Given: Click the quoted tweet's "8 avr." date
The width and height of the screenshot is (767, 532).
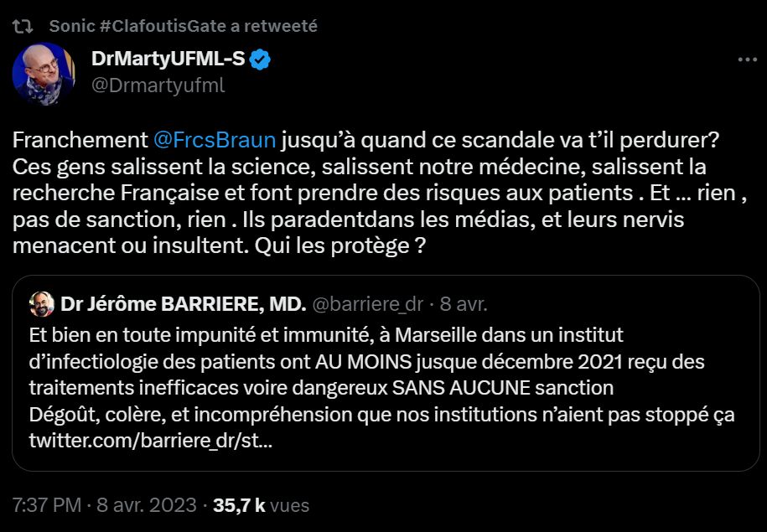Looking at the screenshot, I should tap(464, 303).
